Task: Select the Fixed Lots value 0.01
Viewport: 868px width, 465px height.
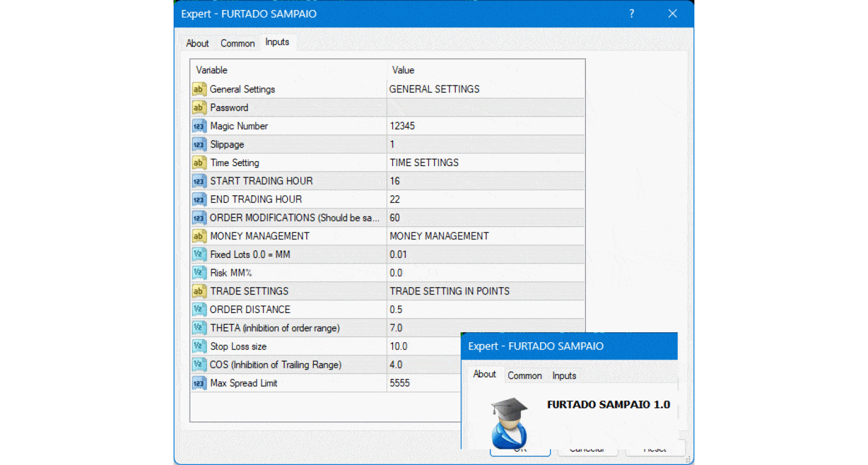Action: 398,254
